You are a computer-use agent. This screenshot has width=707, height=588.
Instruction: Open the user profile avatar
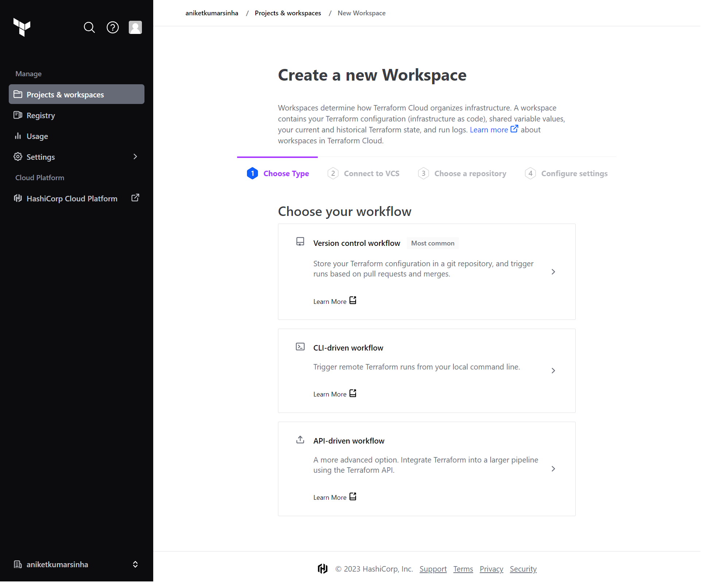coord(135,27)
